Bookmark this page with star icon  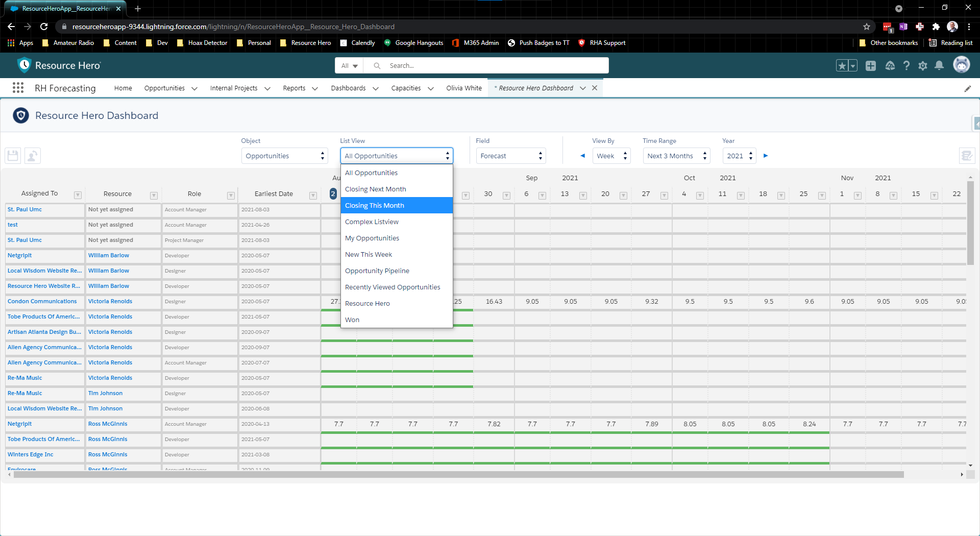pos(866,27)
